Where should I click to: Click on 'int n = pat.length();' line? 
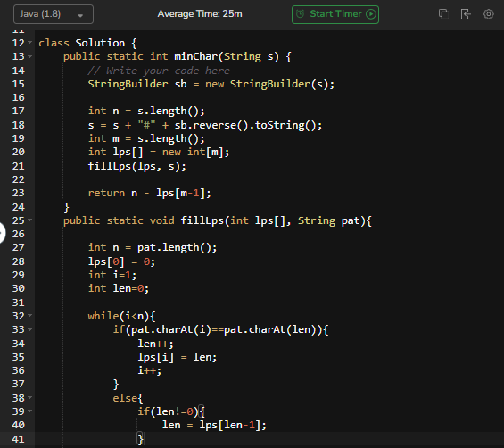pyautogui.click(x=153, y=247)
